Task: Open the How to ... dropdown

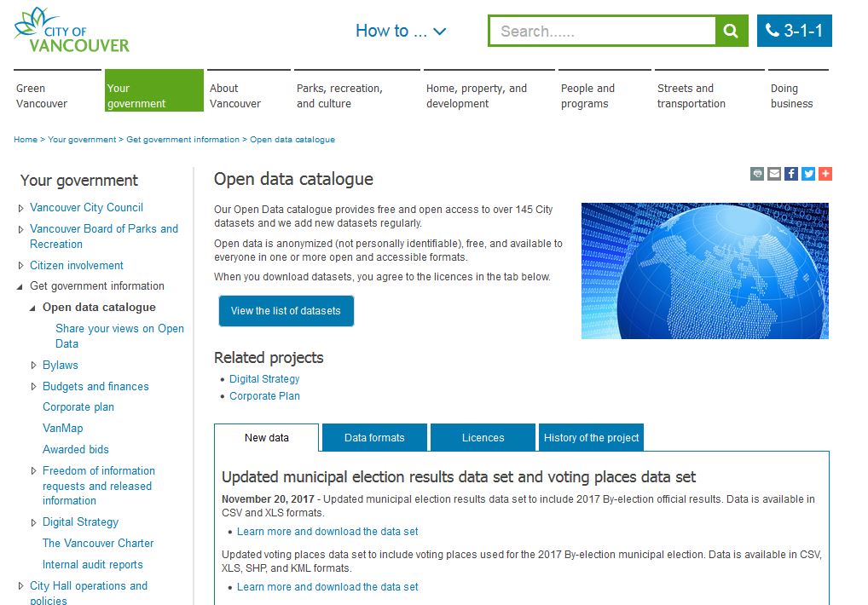Action: pos(401,31)
